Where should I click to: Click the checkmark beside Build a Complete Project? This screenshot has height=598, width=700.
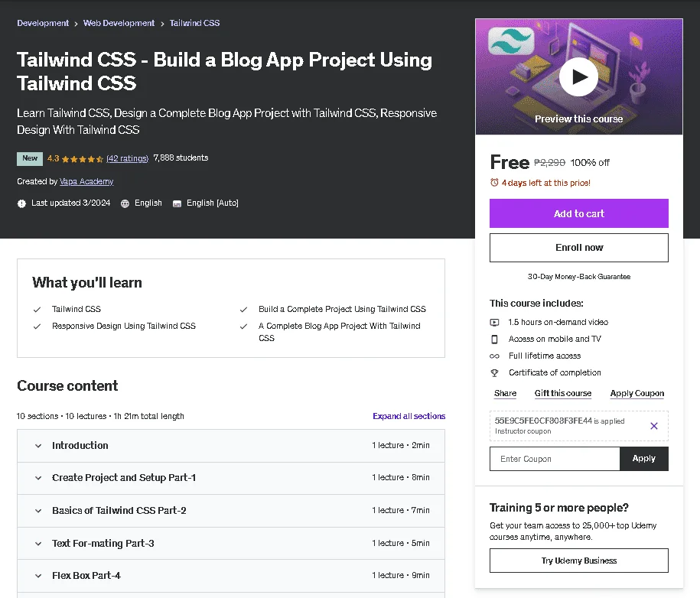pyautogui.click(x=243, y=309)
